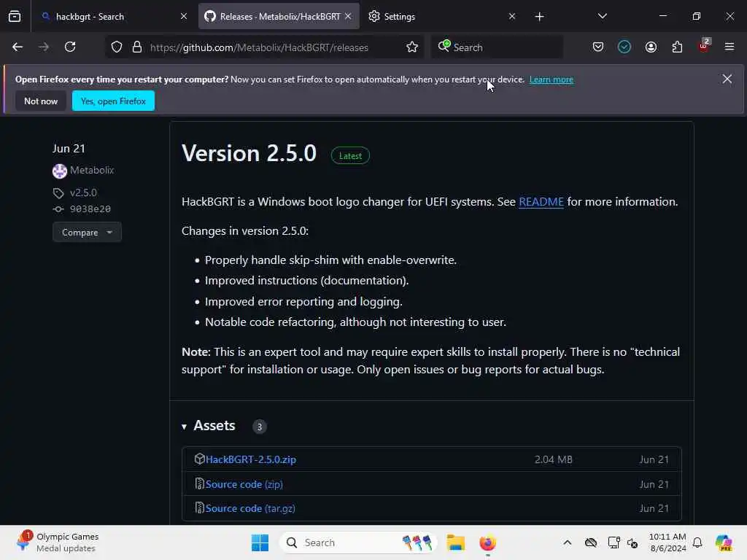Click the Jun 21 release date text
Viewport: 747px width, 560px height.
[x=69, y=149]
